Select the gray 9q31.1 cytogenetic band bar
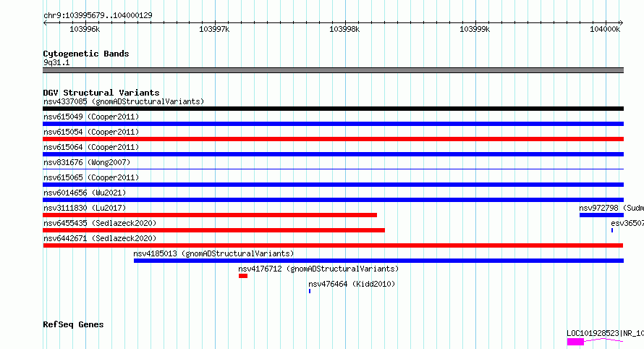Viewport: 644px width, 349px height. click(x=333, y=70)
